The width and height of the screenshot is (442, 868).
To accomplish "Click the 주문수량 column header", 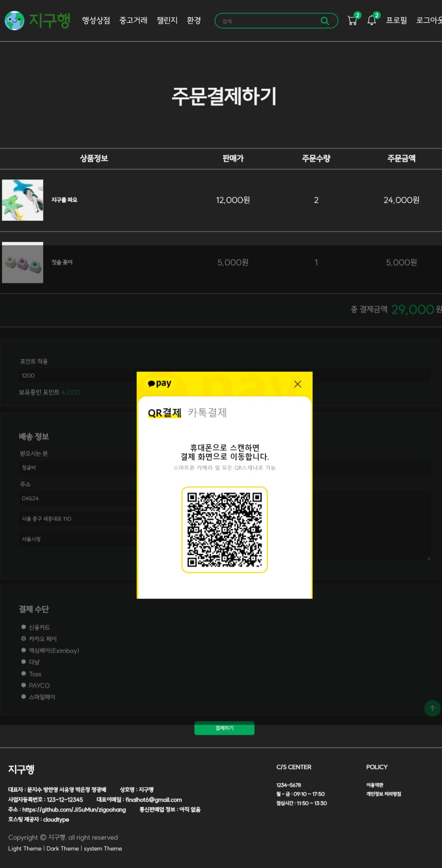I will [x=316, y=159].
